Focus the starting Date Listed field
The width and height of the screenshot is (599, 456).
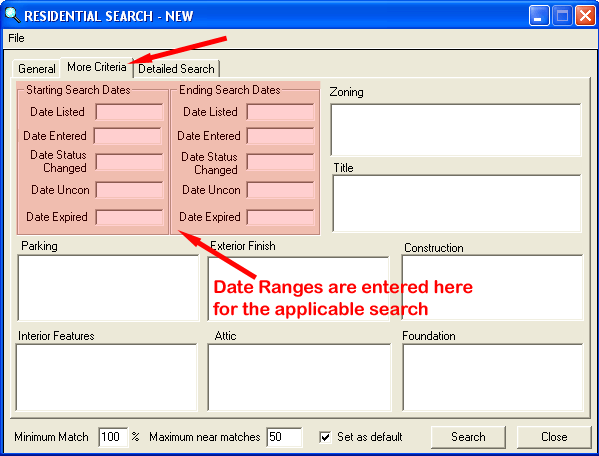coord(130,112)
